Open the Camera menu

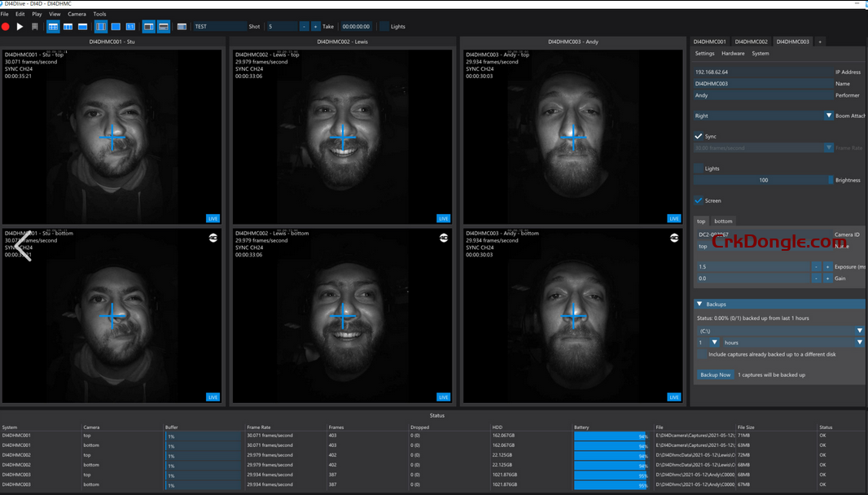pos(77,14)
